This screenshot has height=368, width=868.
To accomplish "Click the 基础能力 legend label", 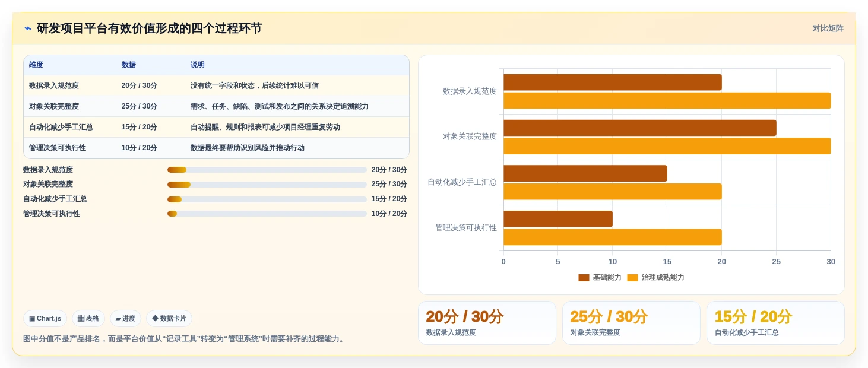I will 607,278.
